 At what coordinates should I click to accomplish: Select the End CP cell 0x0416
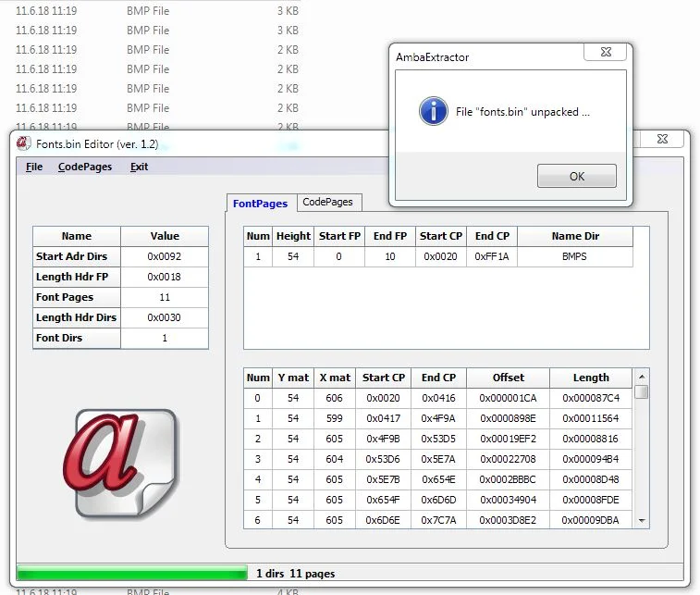[439, 398]
